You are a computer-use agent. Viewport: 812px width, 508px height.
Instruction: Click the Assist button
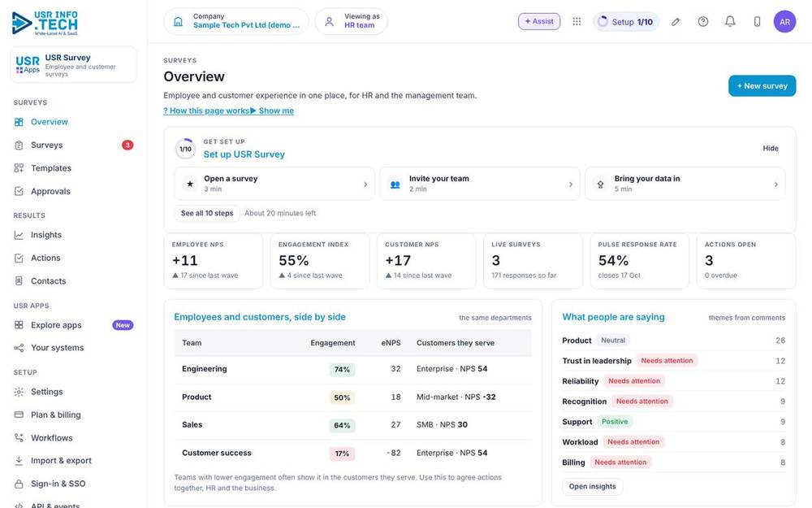(x=539, y=21)
